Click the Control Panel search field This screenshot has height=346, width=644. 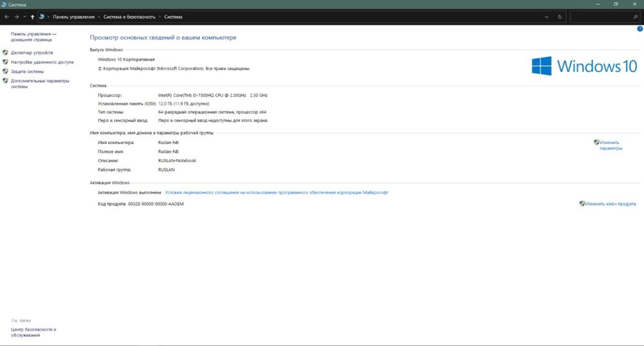[x=599, y=17]
